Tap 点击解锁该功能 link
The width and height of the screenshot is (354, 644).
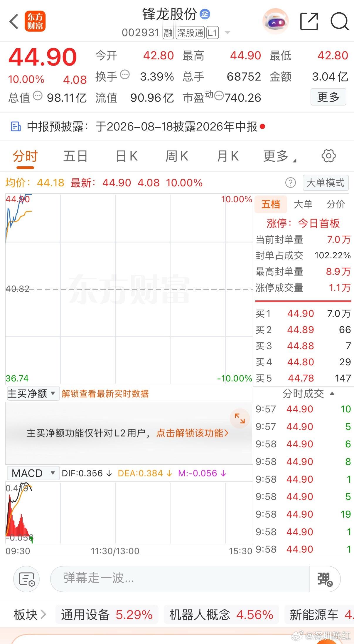click(192, 433)
